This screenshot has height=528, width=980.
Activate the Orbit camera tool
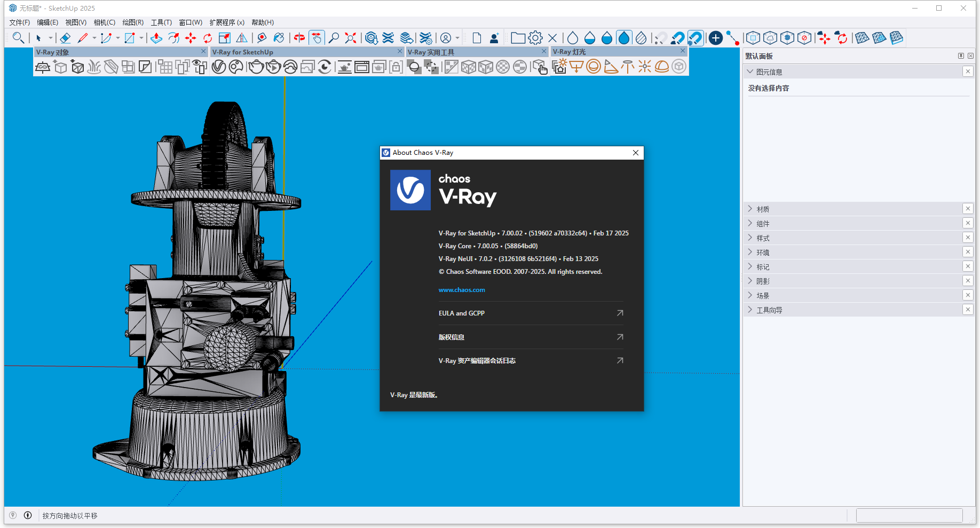(x=299, y=38)
